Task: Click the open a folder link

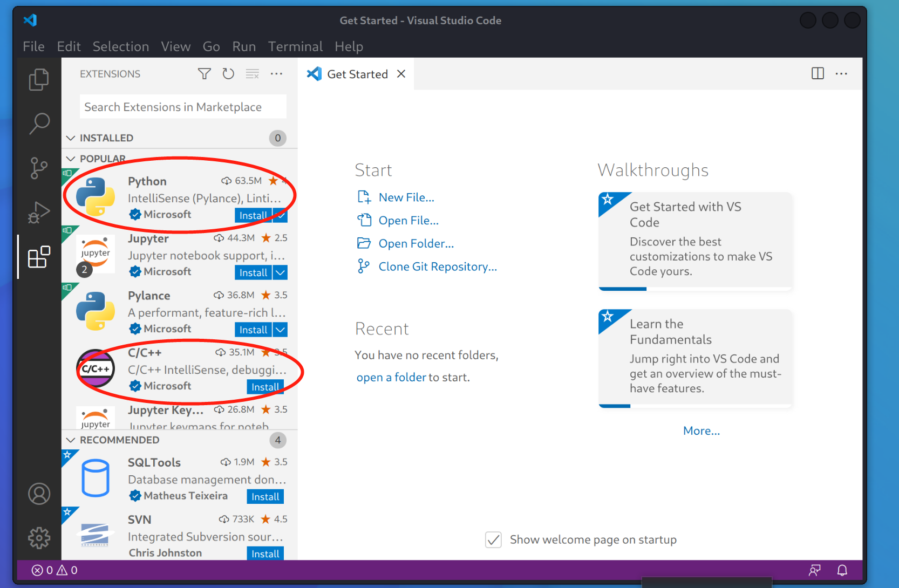Action: click(391, 377)
